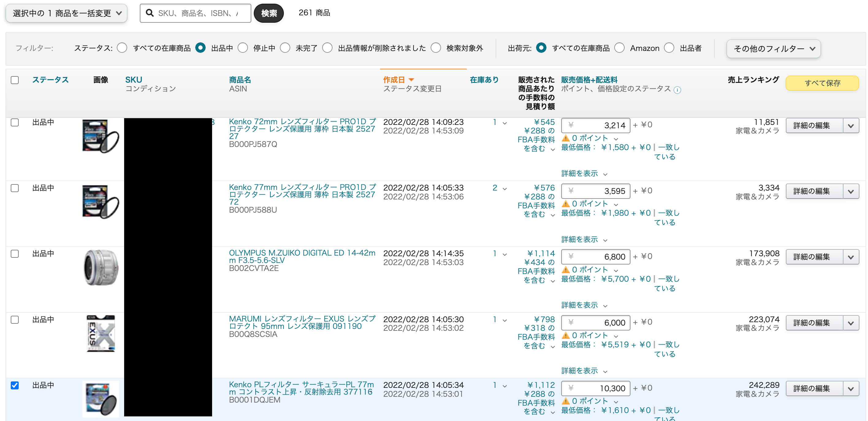Viewport: 868px width, 421px height.
Task: Check the Kenko 72mm product row checkbox
Action: (x=15, y=122)
